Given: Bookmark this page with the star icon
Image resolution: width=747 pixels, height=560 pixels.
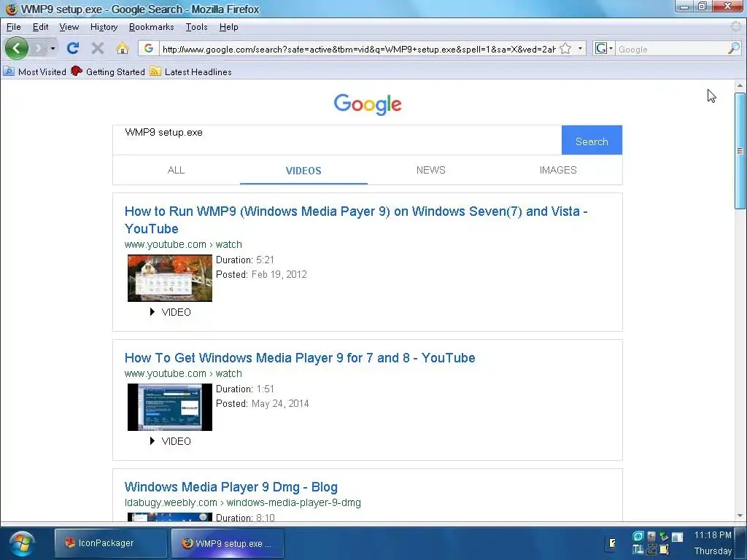Looking at the screenshot, I should (x=565, y=49).
